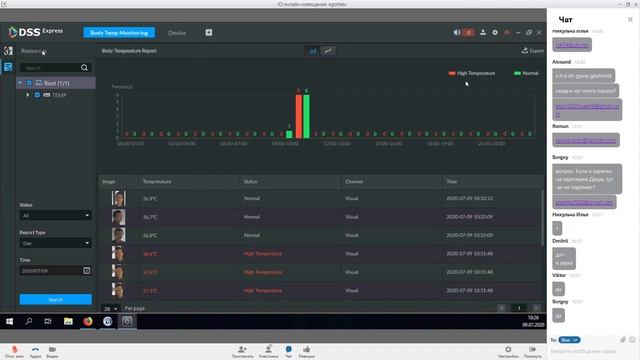640x360 pixels.
Task: Go to previous results page arrow
Action: tap(502, 308)
